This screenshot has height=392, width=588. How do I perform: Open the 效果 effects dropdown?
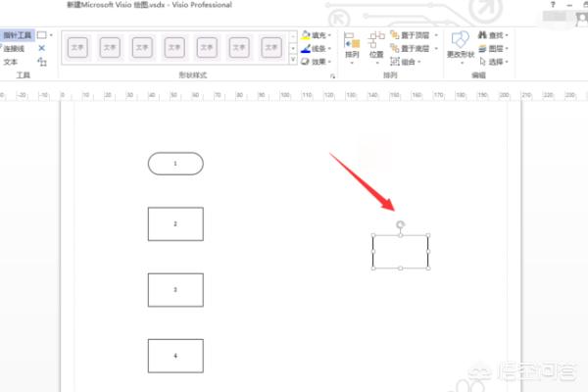pyautogui.click(x=317, y=62)
